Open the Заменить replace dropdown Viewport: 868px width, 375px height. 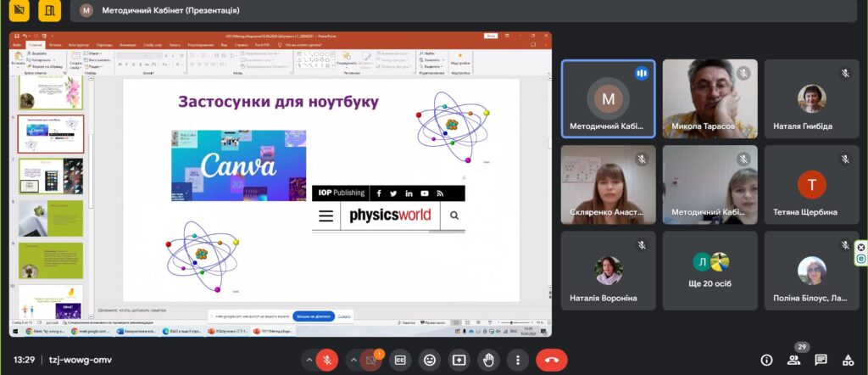click(431, 60)
